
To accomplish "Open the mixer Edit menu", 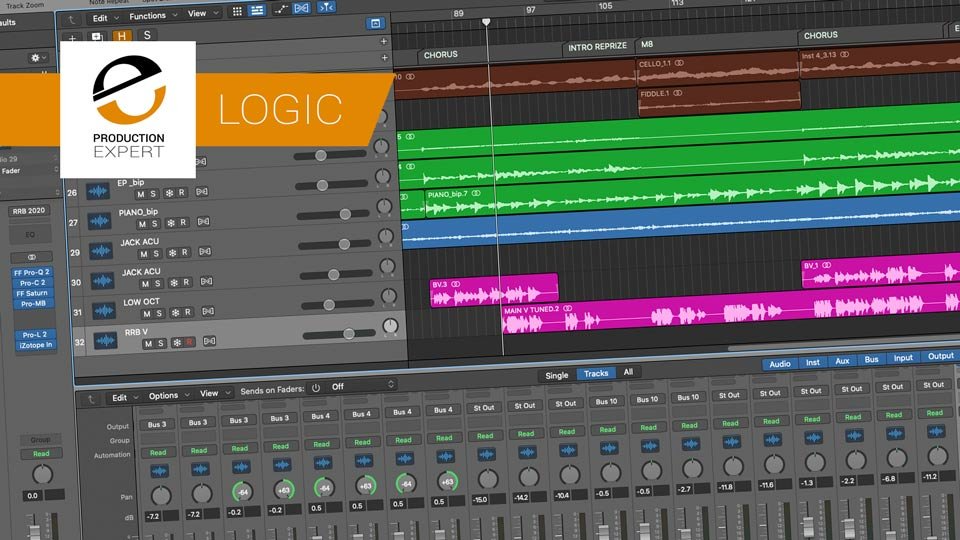I will pos(125,398).
